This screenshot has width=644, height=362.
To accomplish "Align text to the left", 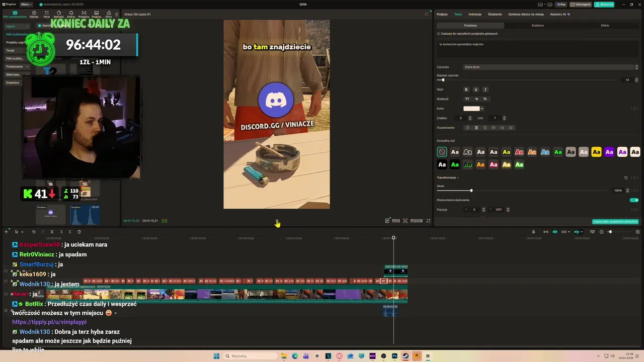I will [x=467, y=128].
